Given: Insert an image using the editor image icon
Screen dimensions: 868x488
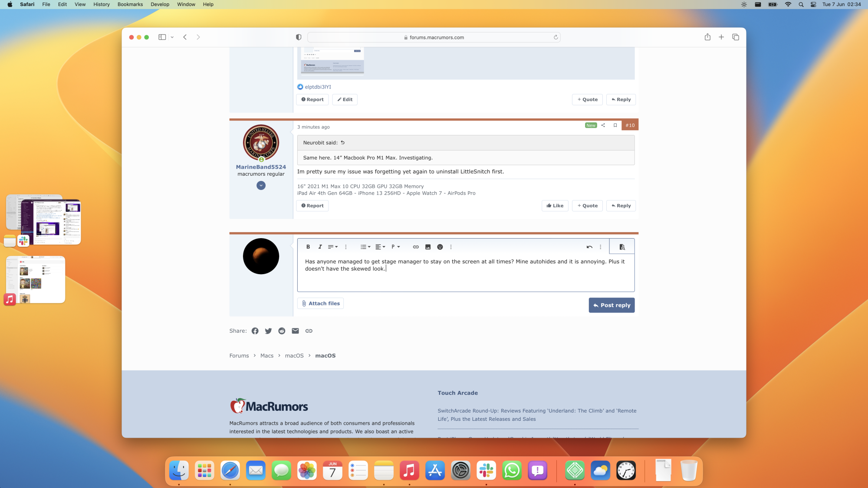Looking at the screenshot, I should [x=428, y=247].
